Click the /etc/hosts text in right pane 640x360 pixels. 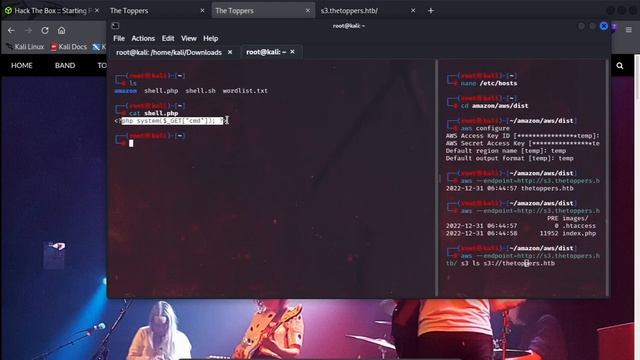coord(498,83)
